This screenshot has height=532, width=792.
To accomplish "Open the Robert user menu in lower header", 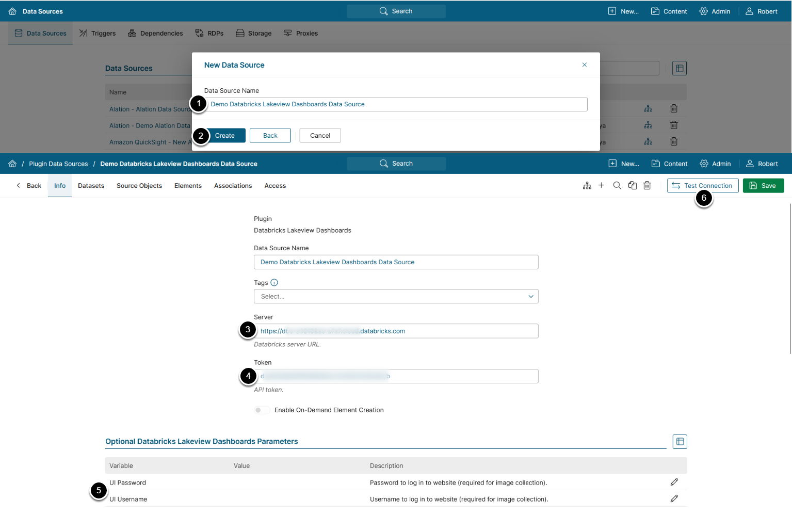I will 762,164.
